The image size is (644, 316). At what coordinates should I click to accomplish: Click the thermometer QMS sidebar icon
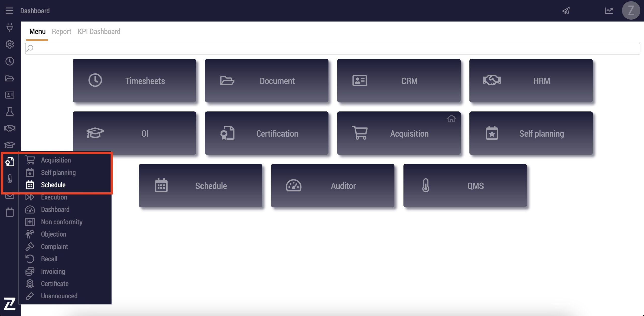coord(10,179)
